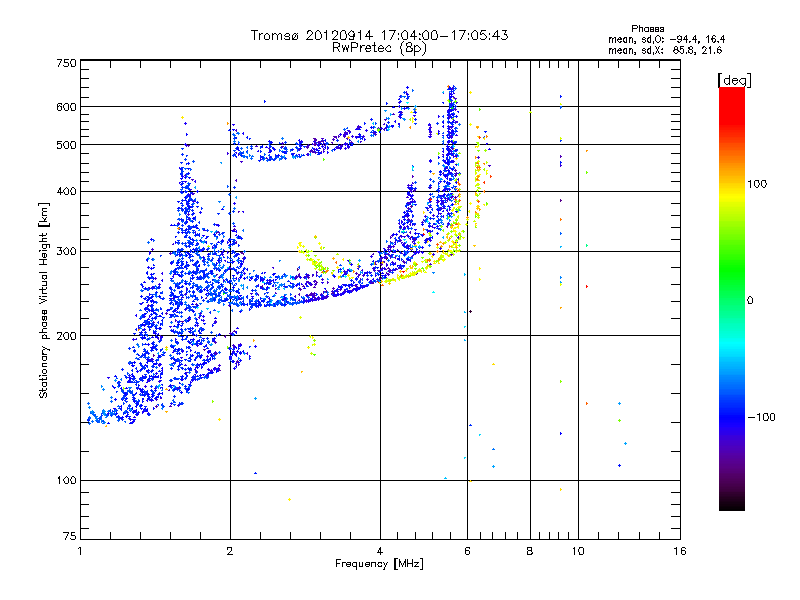The height and width of the screenshot is (600, 800).
Task: Click the x-axis tick label '16'
Action: (x=680, y=551)
